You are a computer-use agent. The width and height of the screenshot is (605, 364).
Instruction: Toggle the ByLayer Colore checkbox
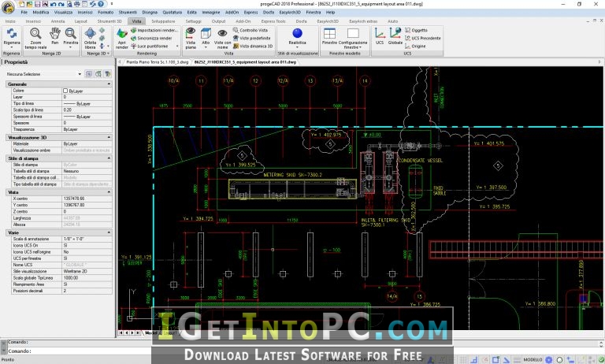pyautogui.click(x=65, y=91)
